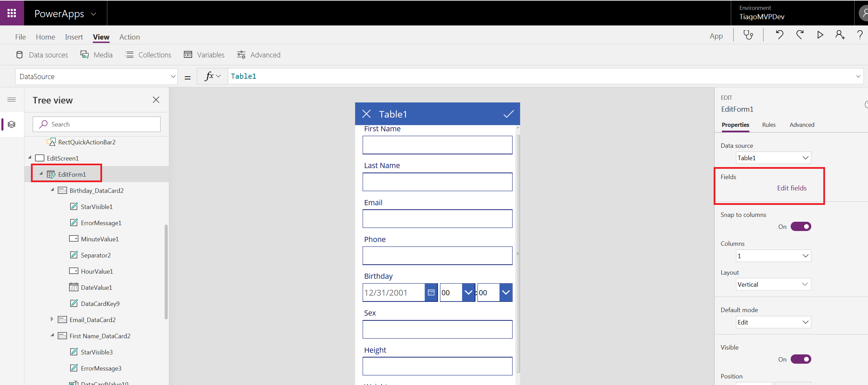Switch to the Rules tab

769,125
